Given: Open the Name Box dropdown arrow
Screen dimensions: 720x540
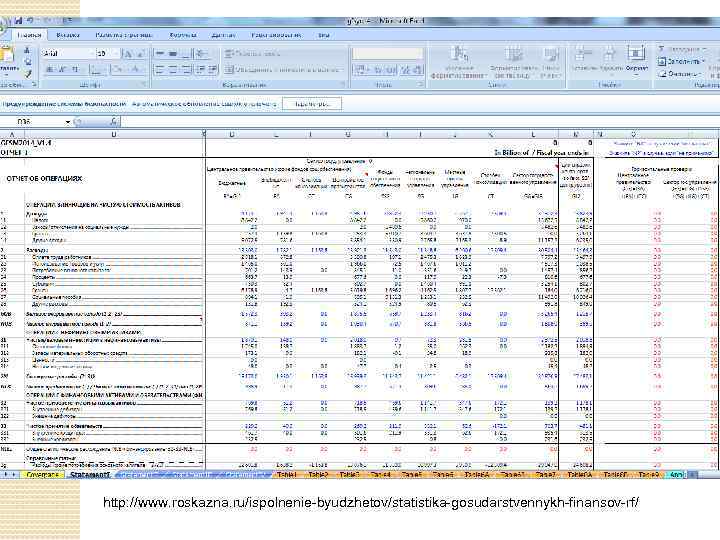Looking at the screenshot, I should tap(68, 122).
